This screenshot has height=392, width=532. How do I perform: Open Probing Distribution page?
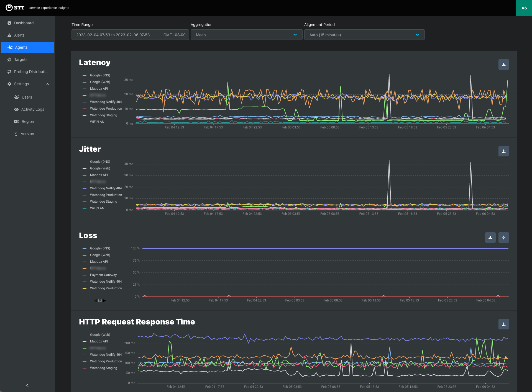(27, 72)
